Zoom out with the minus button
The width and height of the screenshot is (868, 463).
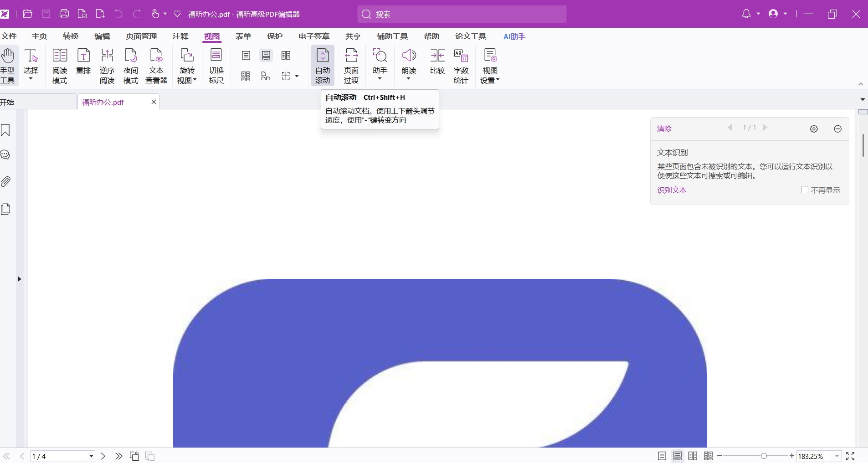(x=719, y=456)
